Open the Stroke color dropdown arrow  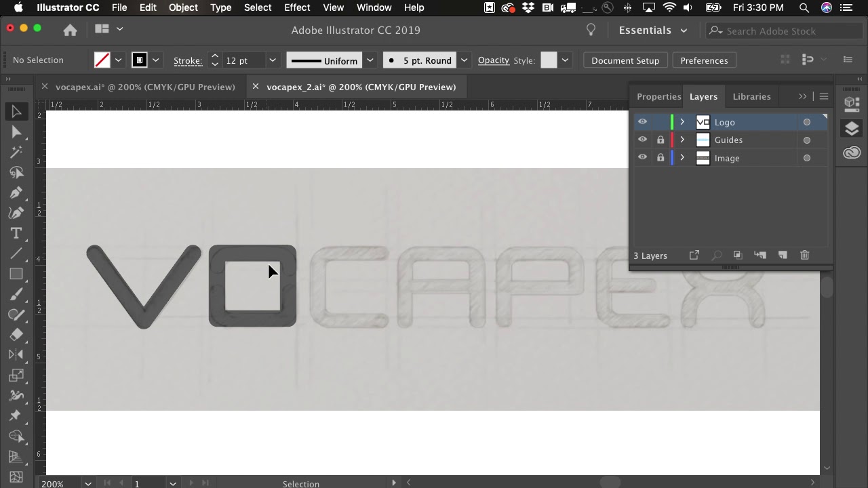[155, 60]
